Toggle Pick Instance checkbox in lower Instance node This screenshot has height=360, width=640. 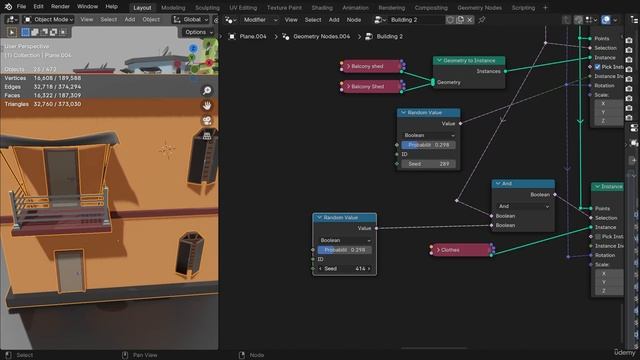click(598, 237)
